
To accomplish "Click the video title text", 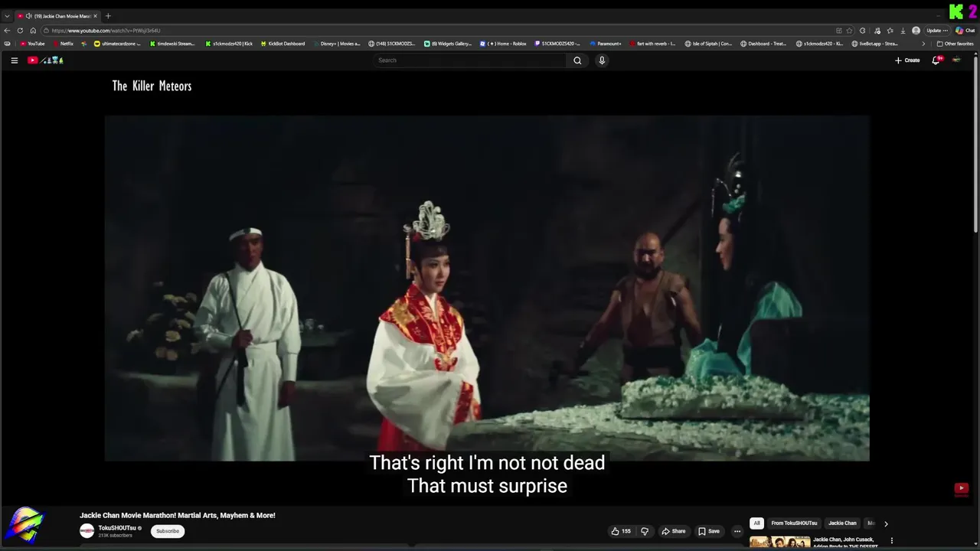I will (178, 516).
